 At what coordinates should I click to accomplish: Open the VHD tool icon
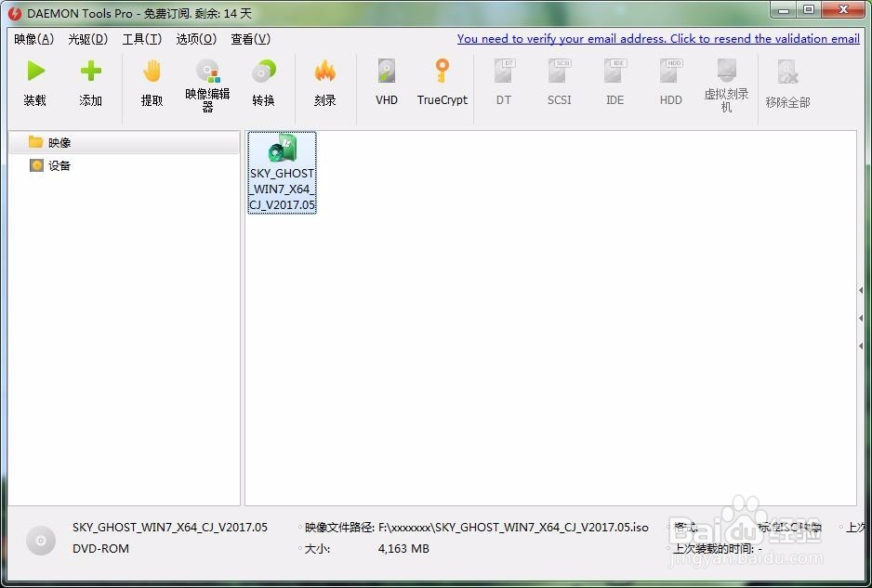pyautogui.click(x=387, y=72)
